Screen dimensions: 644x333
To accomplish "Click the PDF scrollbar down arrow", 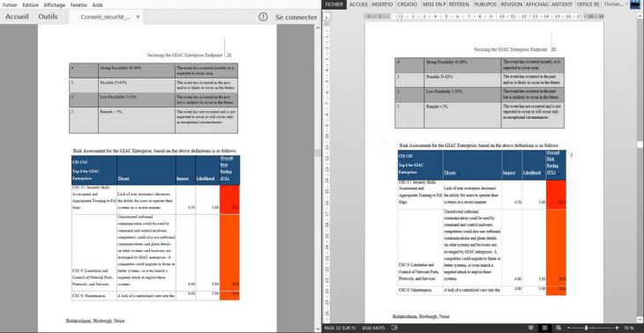I will pyautogui.click(x=318, y=329).
